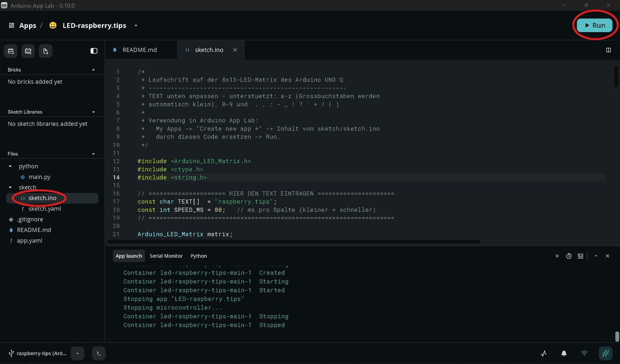This screenshot has width=620, height=364.
Task: Open main.py in the file tree
Action: pos(39,177)
